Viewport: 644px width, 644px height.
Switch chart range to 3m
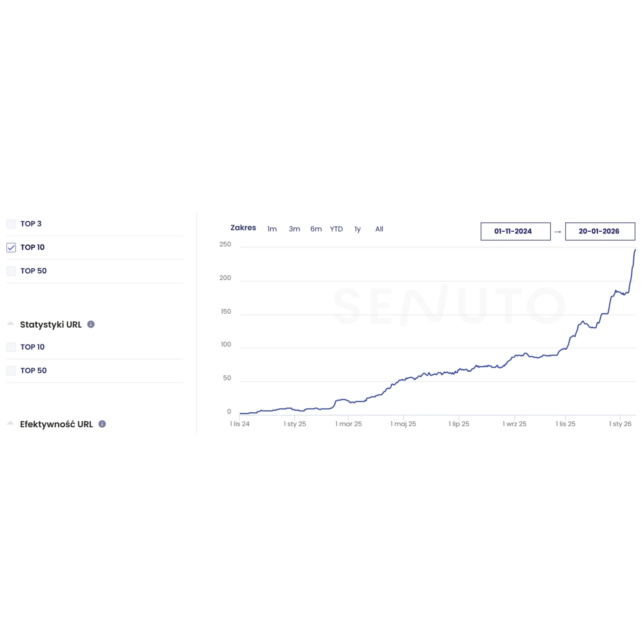click(x=294, y=229)
